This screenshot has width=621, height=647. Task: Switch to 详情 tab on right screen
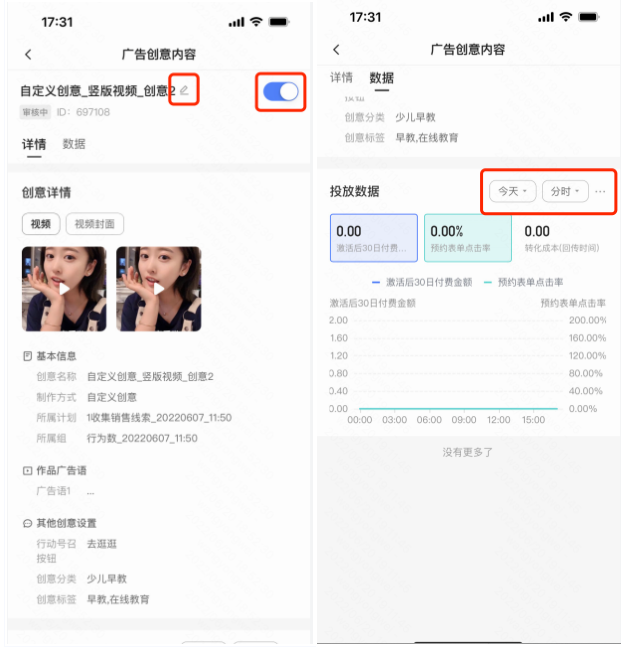pyautogui.click(x=341, y=77)
